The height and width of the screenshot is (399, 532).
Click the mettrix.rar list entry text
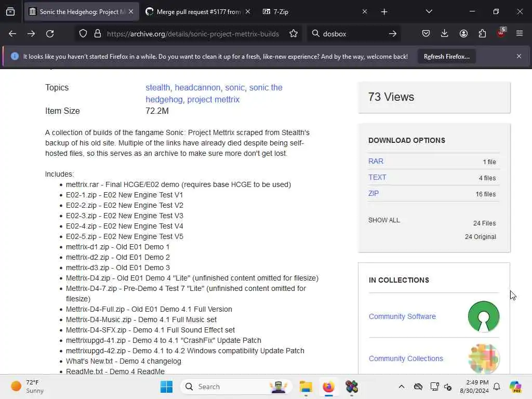tap(178, 184)
